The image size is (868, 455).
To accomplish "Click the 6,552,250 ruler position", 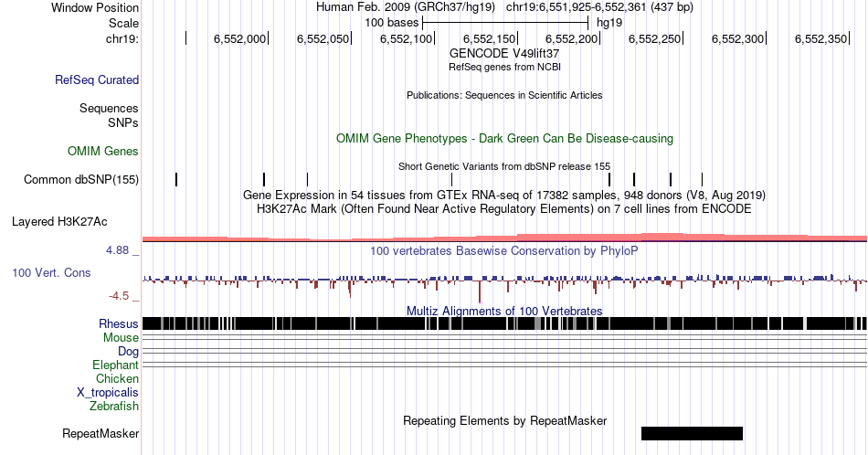I will (x=655, y=38).
